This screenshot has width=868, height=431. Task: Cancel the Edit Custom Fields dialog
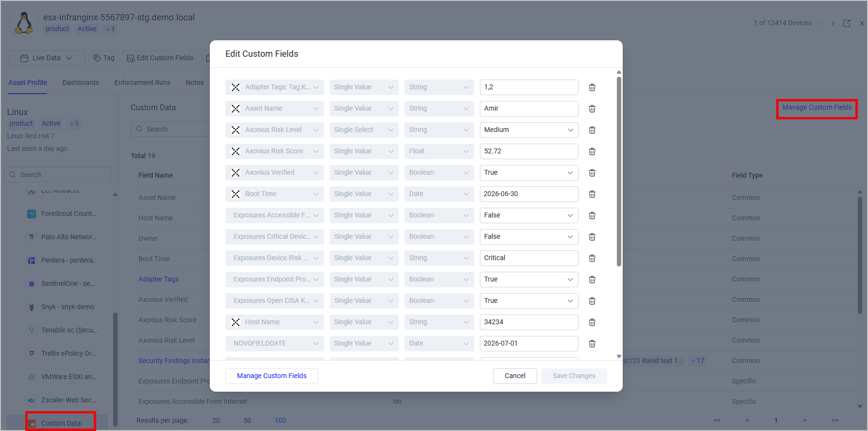[515, 376]
